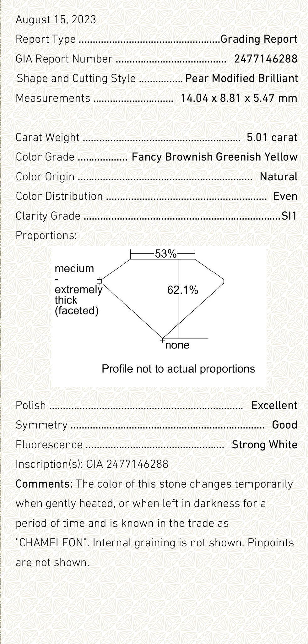This screenshot has height=644, width=308.
Task: Click the Strong White fluorescence value
Action: click(264, 445)
